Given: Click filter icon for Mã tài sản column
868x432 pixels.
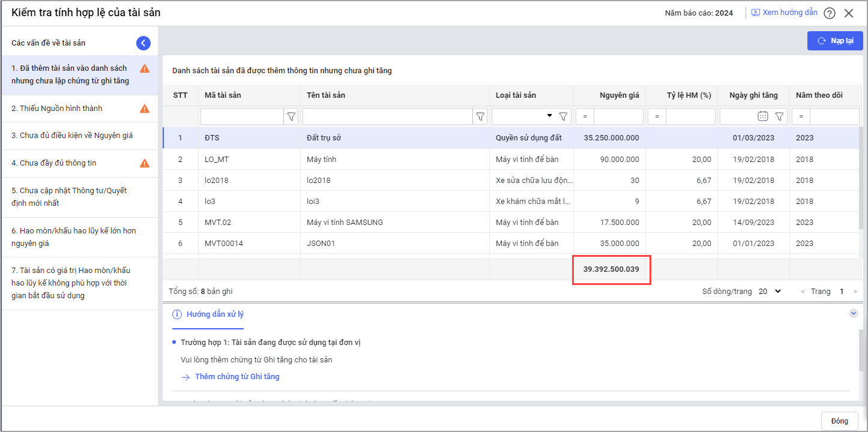Looking at the screenshot, I should [291, 116].
